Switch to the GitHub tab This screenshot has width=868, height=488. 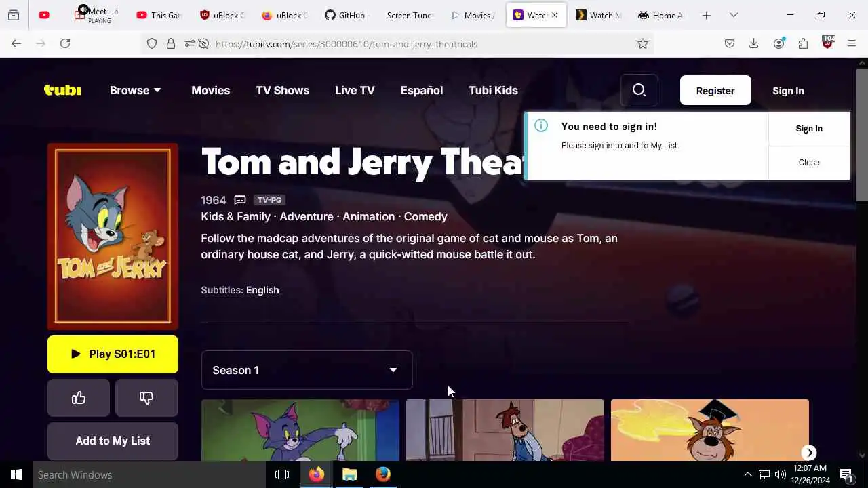(x=346, y=15)
